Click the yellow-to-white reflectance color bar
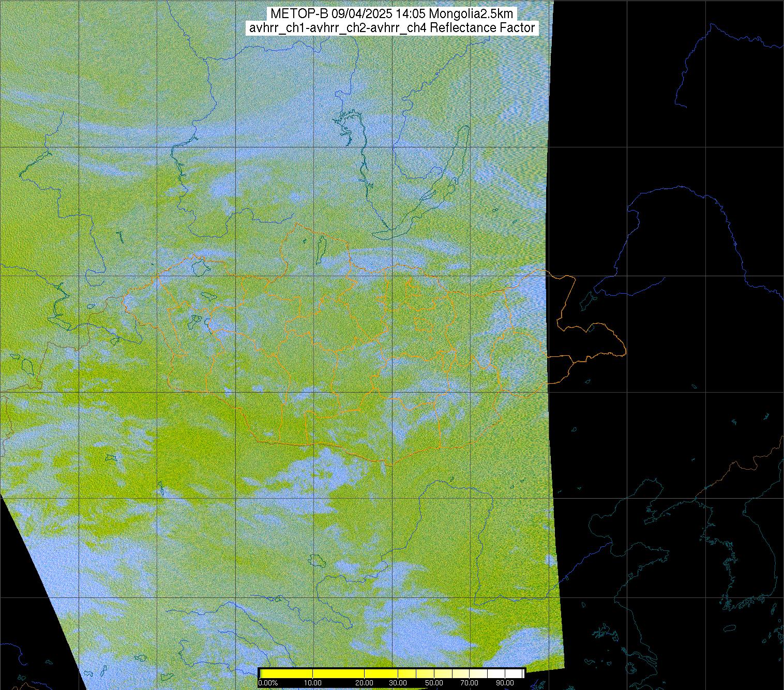 [x=391, y=673]
